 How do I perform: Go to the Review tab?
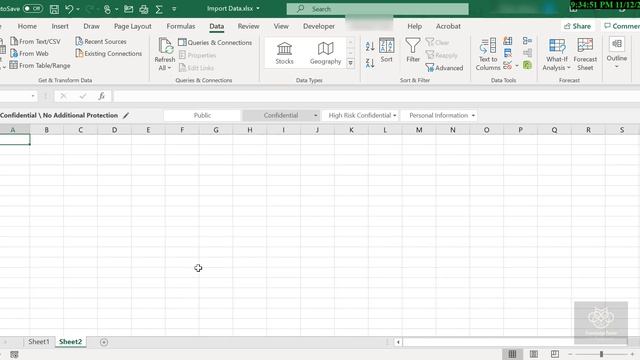tap(249, 26)
